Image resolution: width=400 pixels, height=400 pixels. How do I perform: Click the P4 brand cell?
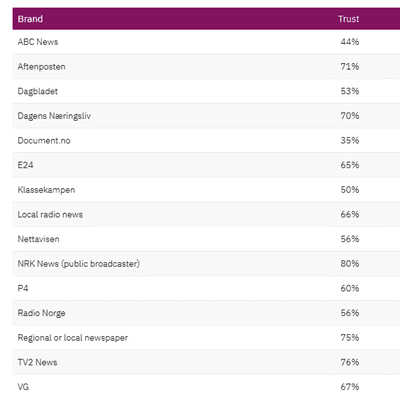23,289
